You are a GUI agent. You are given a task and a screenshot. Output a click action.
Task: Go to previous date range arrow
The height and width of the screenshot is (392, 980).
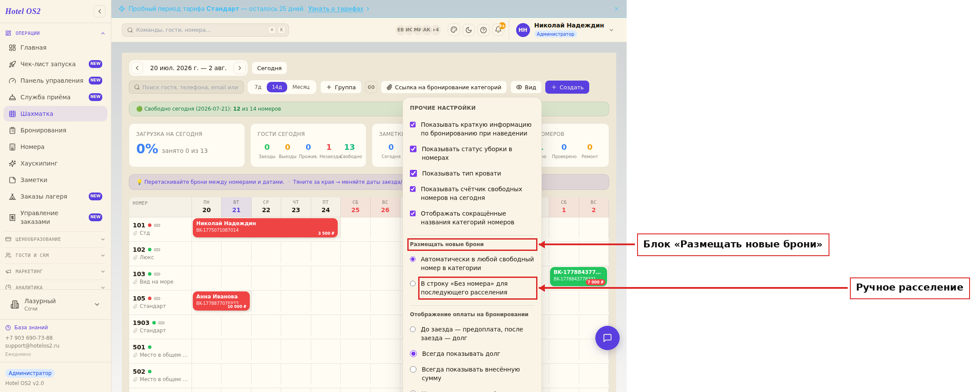(137, 68)
